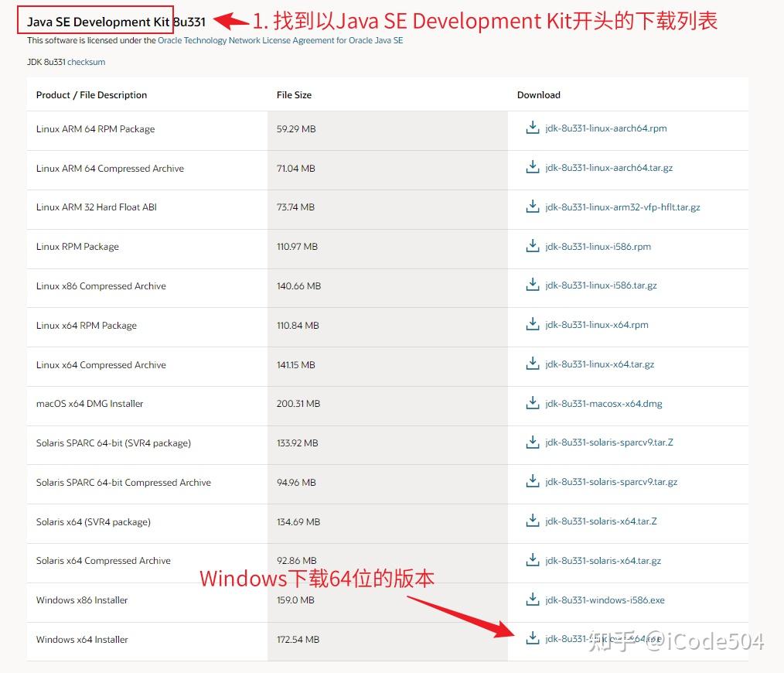Click the download icon for jdk-8u331-linux-i586.rpm
Image resolution: width=784 pixels, height=673 pixels.
pos(532,247)
